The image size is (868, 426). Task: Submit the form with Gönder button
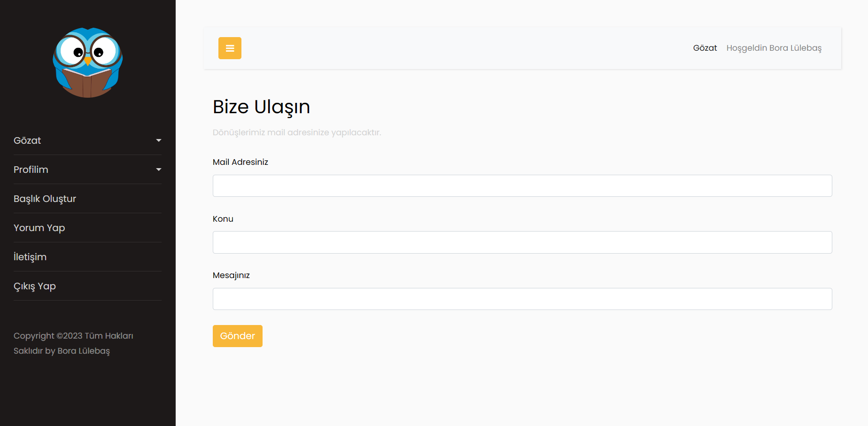[238, 336]
